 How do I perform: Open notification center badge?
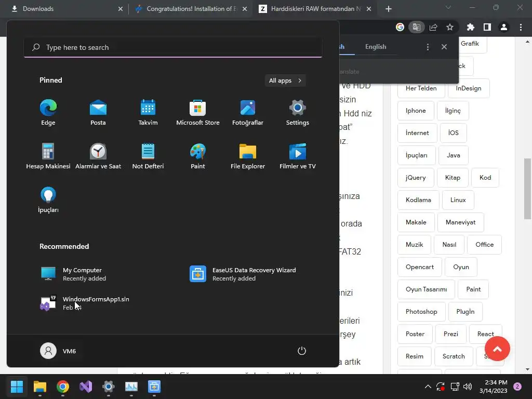click(517, 387)
